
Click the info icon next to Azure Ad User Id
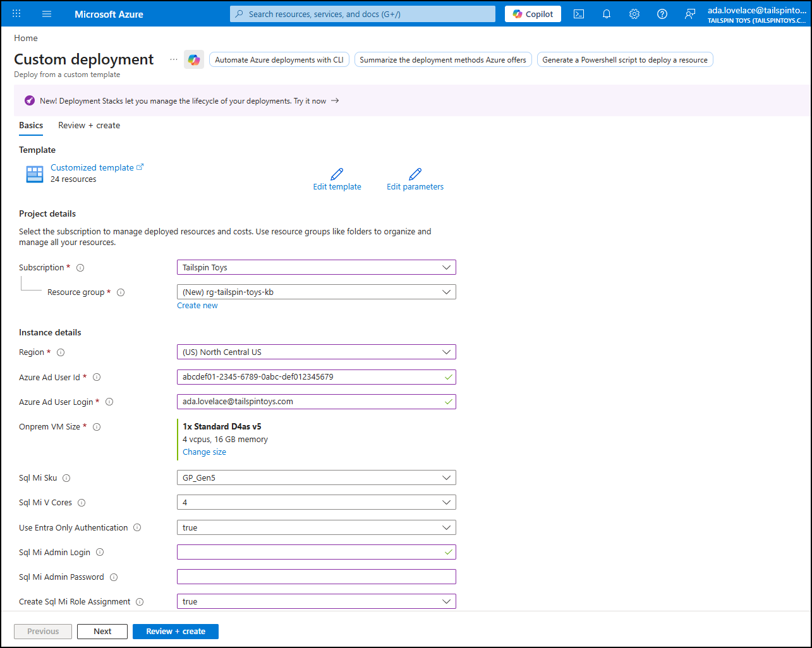tap(97, 377)
